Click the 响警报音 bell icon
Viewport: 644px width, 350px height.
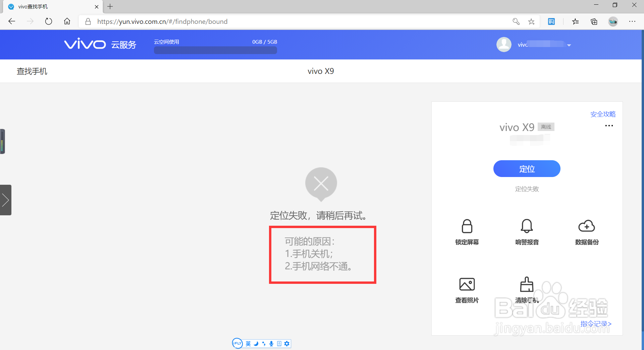pyautogui.click(x=527, y=226)
